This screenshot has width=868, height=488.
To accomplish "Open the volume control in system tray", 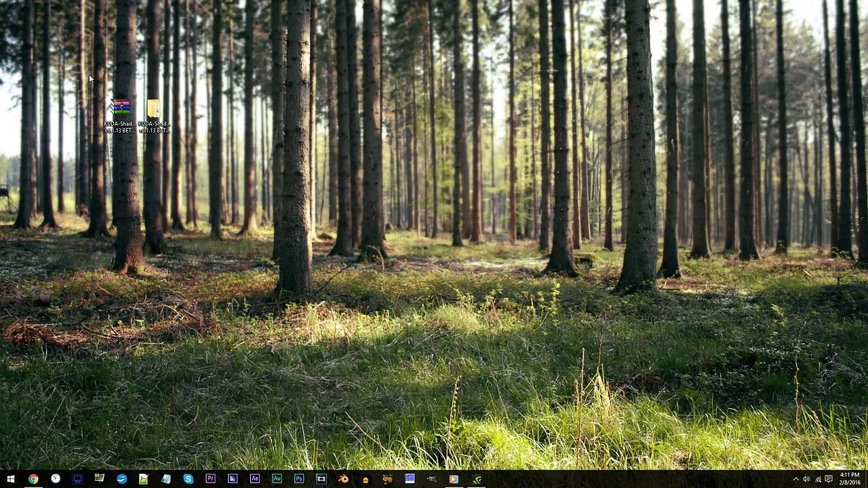I will click(x=807, y=479).
